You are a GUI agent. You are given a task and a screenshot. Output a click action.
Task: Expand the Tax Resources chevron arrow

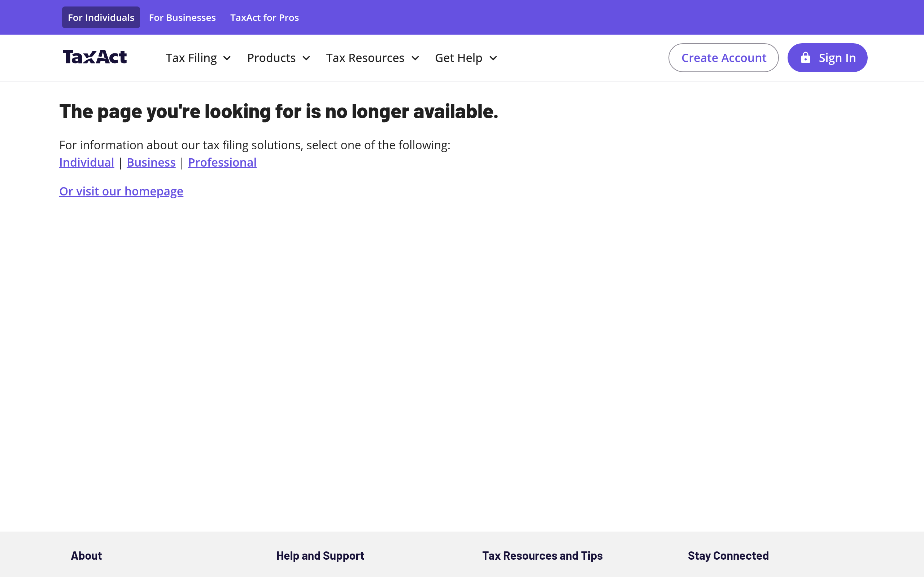point(415,58)
